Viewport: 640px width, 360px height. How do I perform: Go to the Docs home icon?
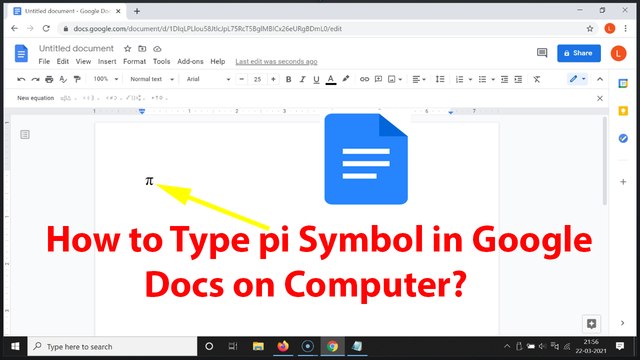click(21, 53)
